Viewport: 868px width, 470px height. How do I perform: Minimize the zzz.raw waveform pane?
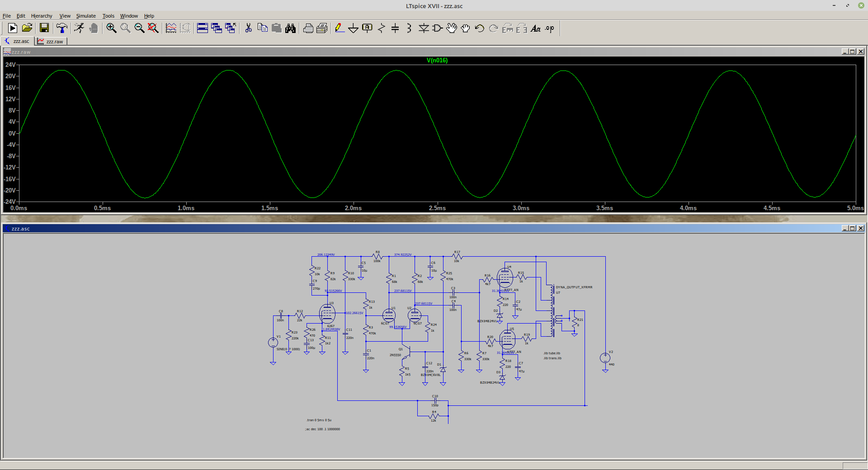click(x=844, y=52)
